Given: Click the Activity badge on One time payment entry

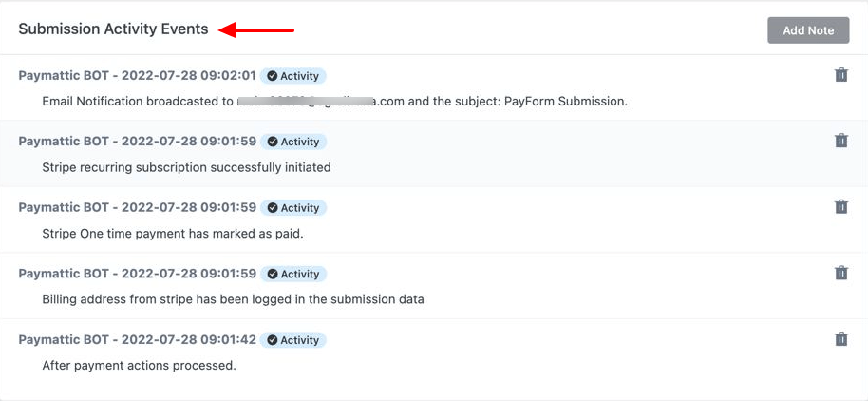Looking at the screenshot, I should tap(293, 208).
